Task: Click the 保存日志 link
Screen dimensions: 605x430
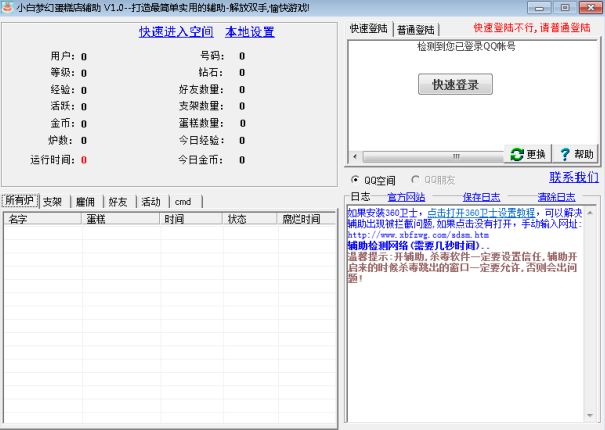Action: pyautogui.click(x=482, y=197)
